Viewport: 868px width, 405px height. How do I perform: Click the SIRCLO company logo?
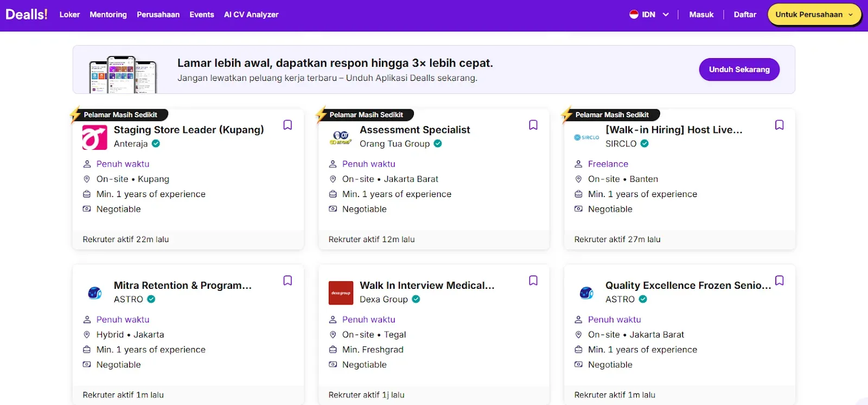(x=586, y=137)
